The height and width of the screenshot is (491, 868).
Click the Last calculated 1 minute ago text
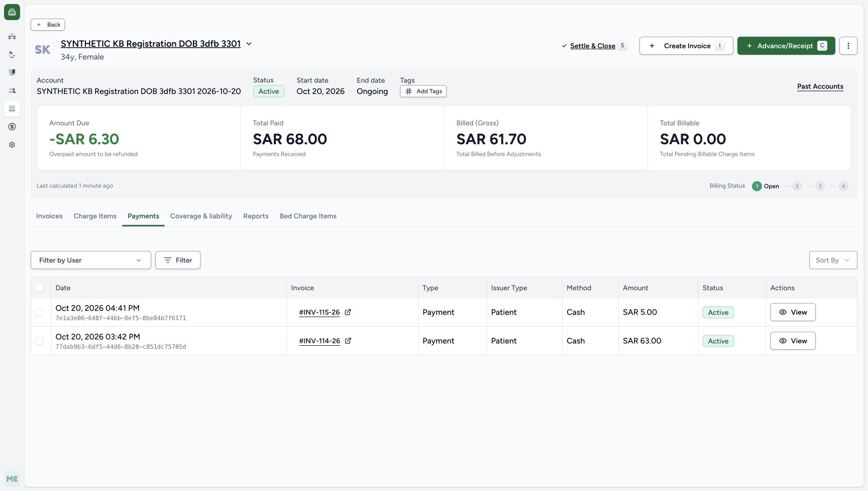pos(75,186)
